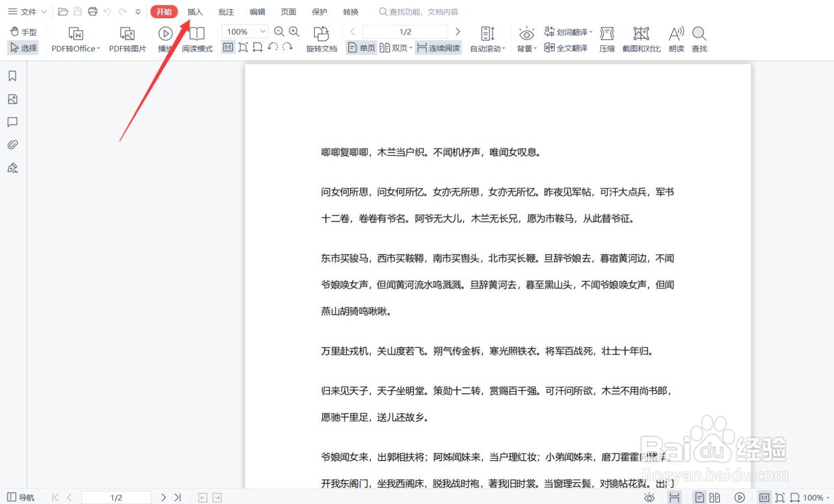Image resolution: width=834 pixels, height=504 pixels.
Task: Rotate clockwise using toolbar icon
Action: [287, 47]
